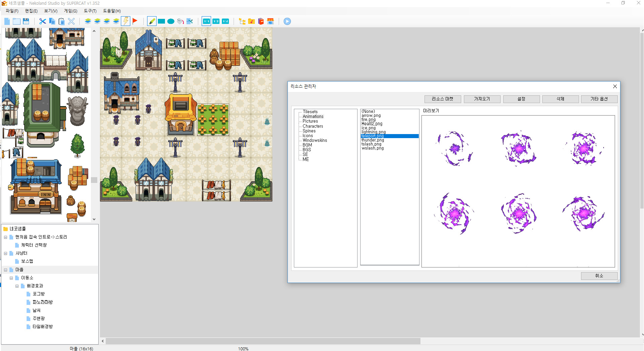Toggle the 1:4 zoom level
This screenshot has height=351, width=644.
225,21
